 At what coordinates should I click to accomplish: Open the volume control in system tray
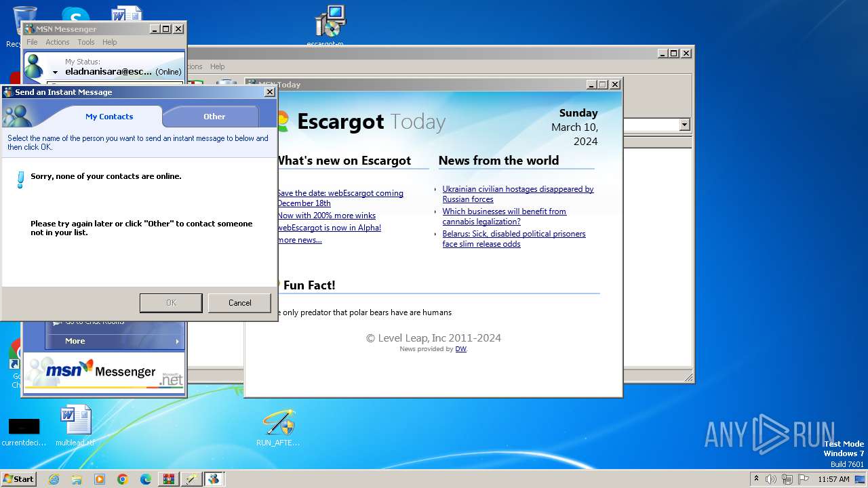(771, 479)
